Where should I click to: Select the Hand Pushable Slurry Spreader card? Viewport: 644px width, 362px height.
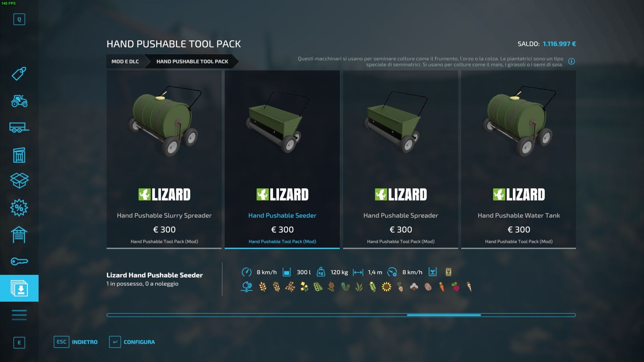(x=164, y=160)
